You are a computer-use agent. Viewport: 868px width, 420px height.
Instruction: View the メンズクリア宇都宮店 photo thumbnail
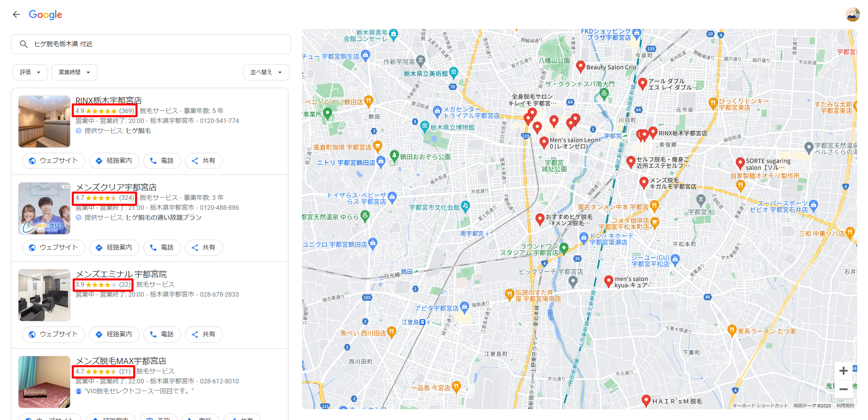(x=44, y=208)
